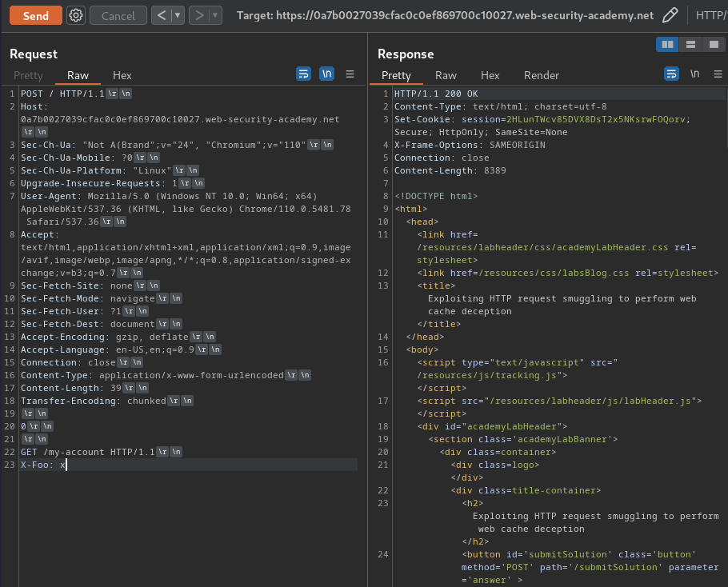The width and height of the screenshot is (728, 587).
Task: Click the 'POST / HTTP/1.1' request line
Action: coord(62,94)
